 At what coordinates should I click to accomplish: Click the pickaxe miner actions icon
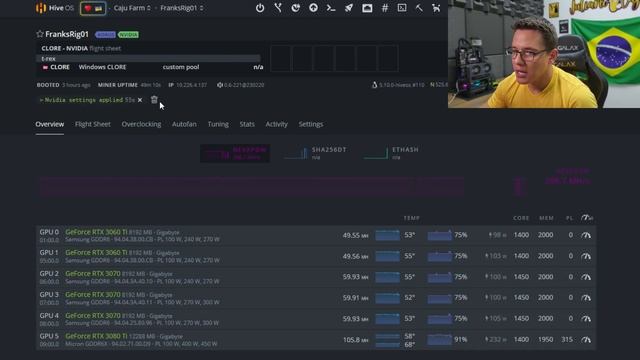pos(419,8)
